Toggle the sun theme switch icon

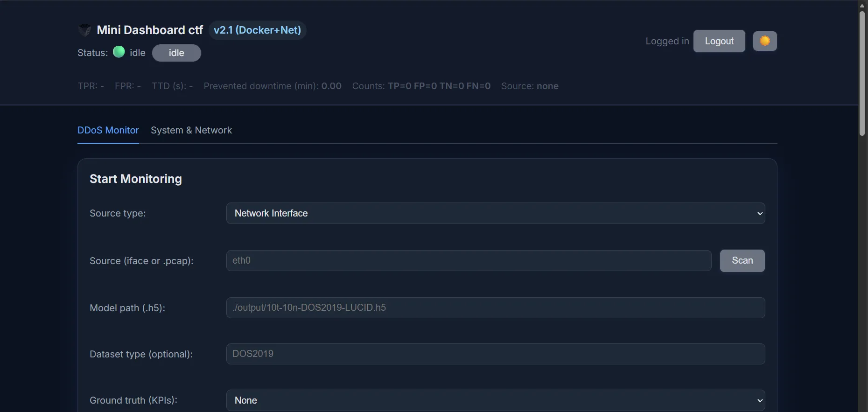764,41
